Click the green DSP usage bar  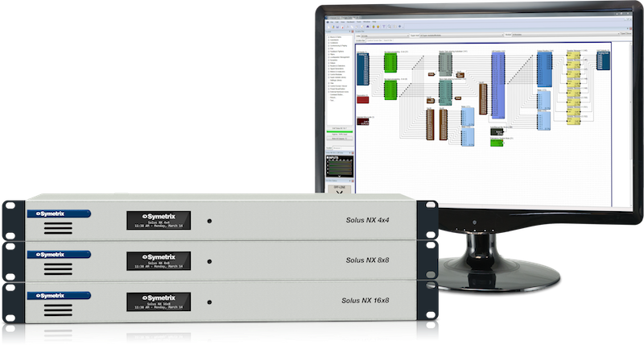pyautogui.click(x=339, y=131)
